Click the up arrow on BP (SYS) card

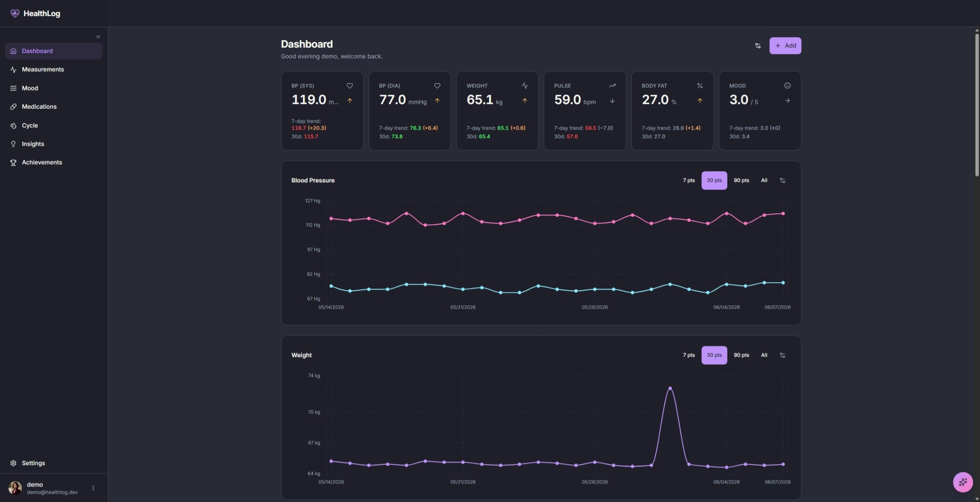pos(349,101)
